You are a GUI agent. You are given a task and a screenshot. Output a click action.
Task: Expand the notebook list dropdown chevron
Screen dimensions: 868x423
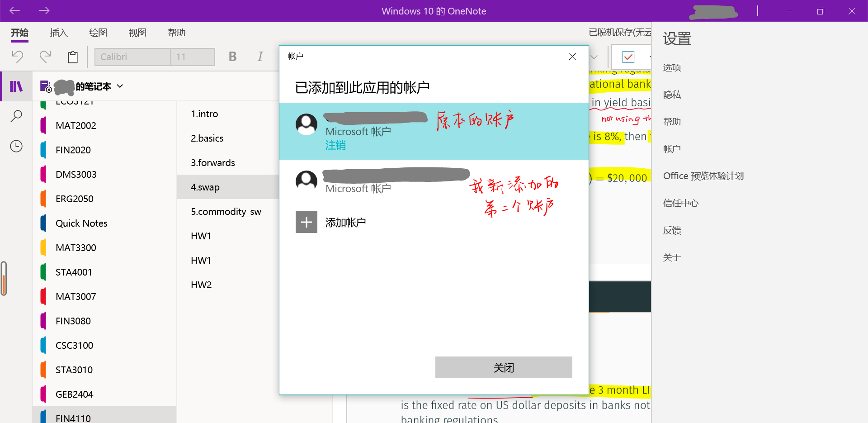pos(120,86)
